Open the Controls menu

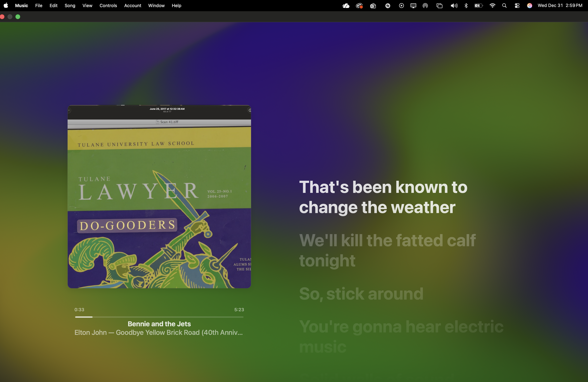(108, 6)
